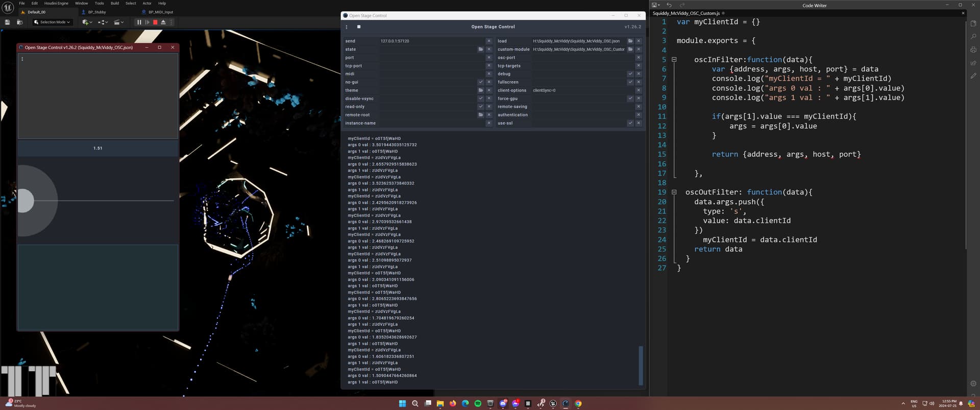This screenshot has width=980, height=410.
Task: Browse for a theme file
Action: tap(481, 90)
